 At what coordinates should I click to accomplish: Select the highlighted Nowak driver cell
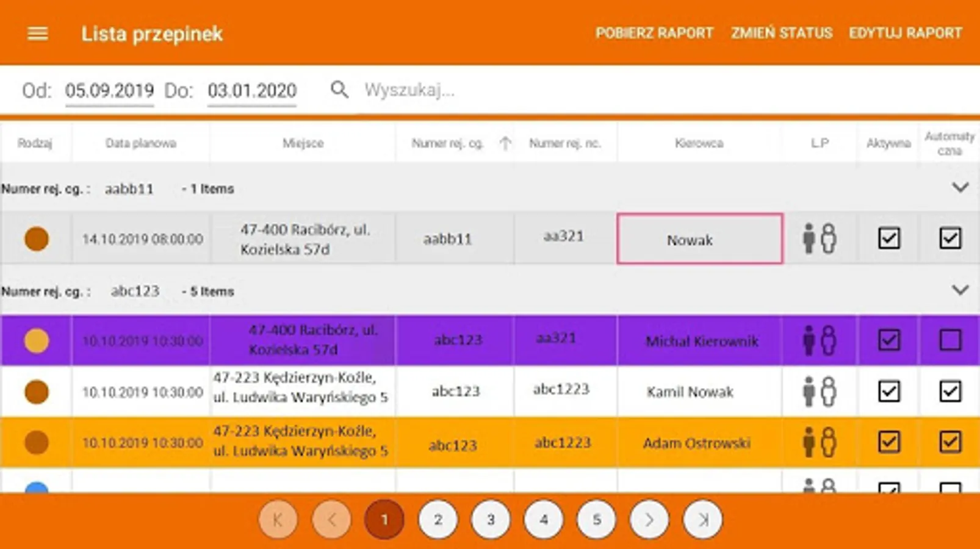pyautogui.click(x=700, y=239)
